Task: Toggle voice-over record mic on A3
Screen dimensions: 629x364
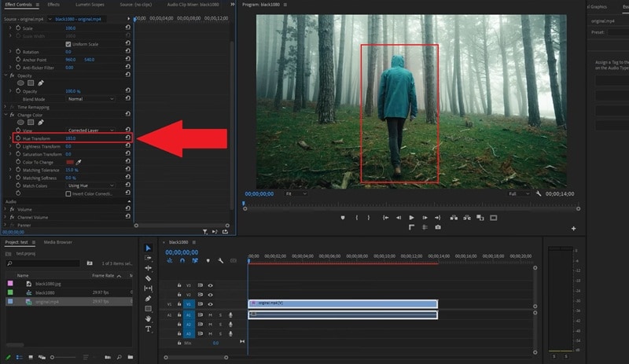Action: click(x=230, y=333)
